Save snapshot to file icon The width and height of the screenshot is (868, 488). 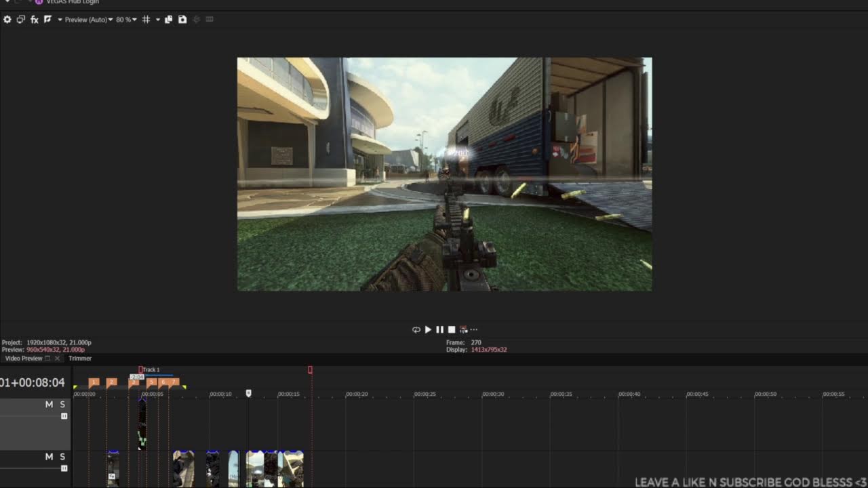182,20
